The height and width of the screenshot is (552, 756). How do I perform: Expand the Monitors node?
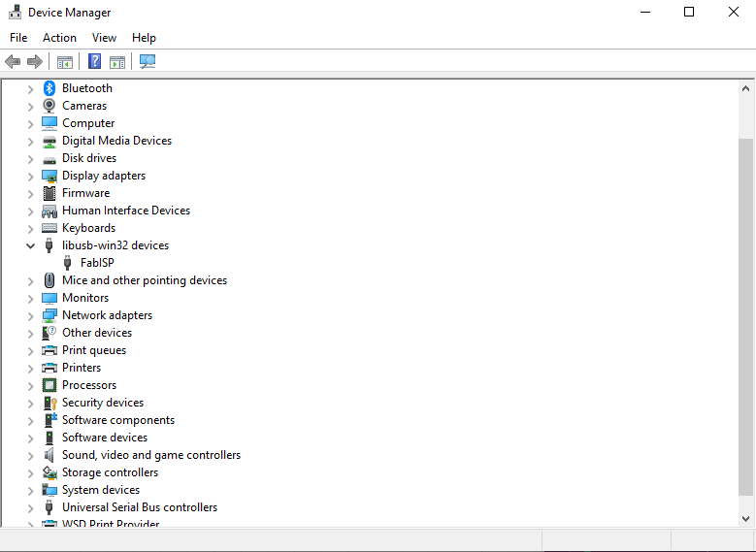[30, 299]
